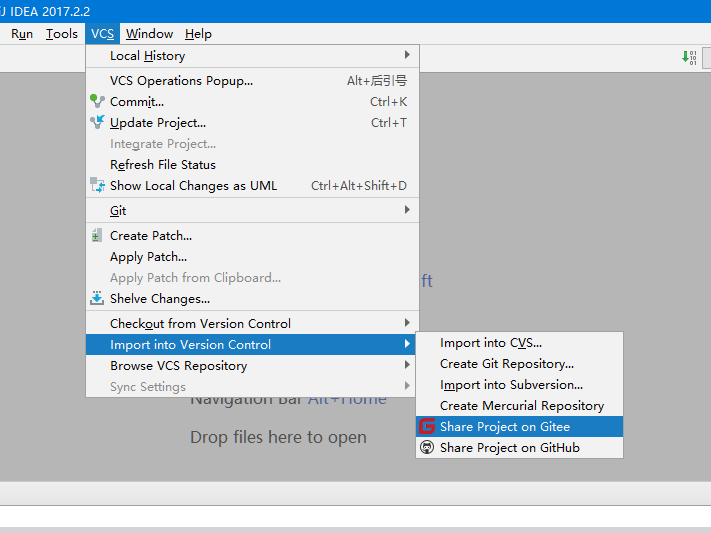Select Apply Patch from Clipboard... entry
The width and height of the screenshot is (711, 533).
pyautogui.click(x=252, y=277)
